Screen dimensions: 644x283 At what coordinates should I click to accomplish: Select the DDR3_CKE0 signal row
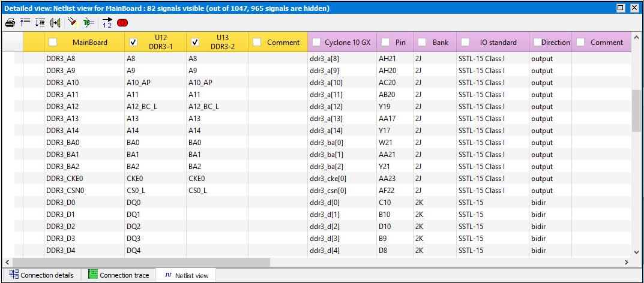[x=65, y=179]
